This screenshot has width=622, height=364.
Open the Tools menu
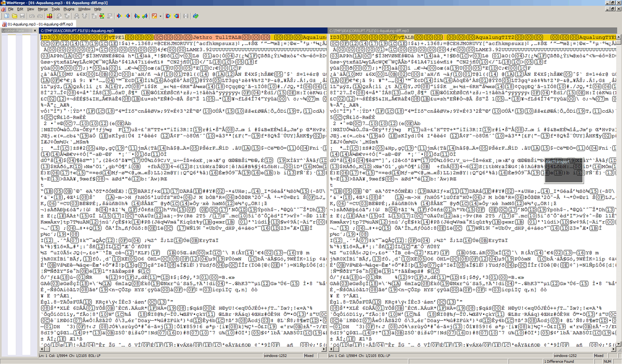click(56, 9)
